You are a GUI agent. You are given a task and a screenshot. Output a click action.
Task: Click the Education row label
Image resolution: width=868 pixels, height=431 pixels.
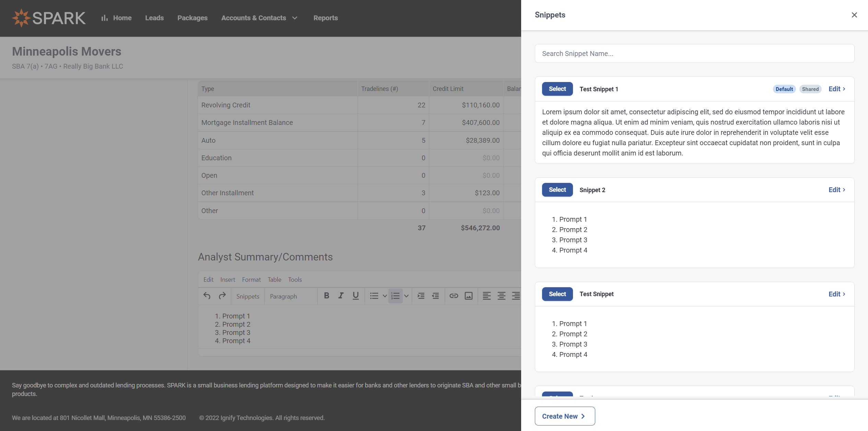(216, 158)
